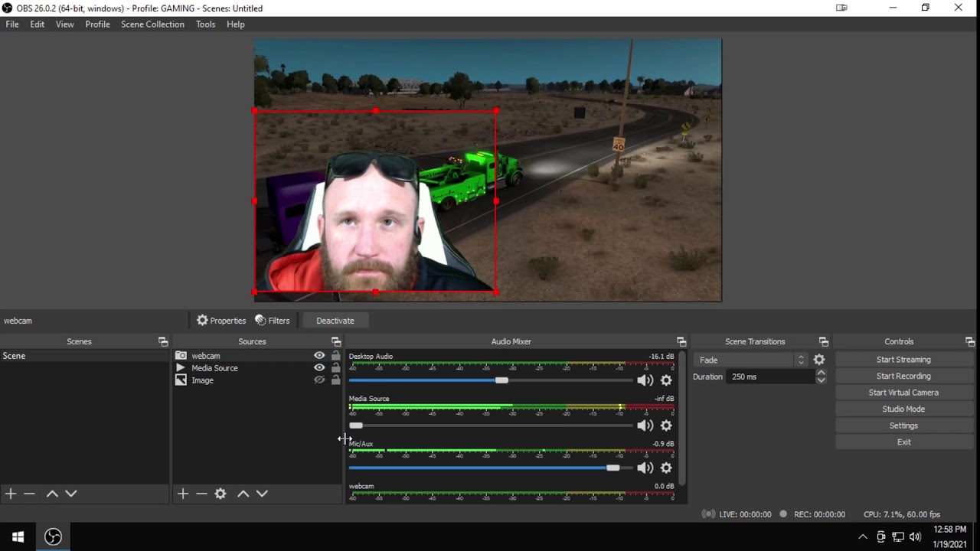Click Start Virtual Camera
The width and height of the screenshot is (980, 551).
(x=903, y=393)
